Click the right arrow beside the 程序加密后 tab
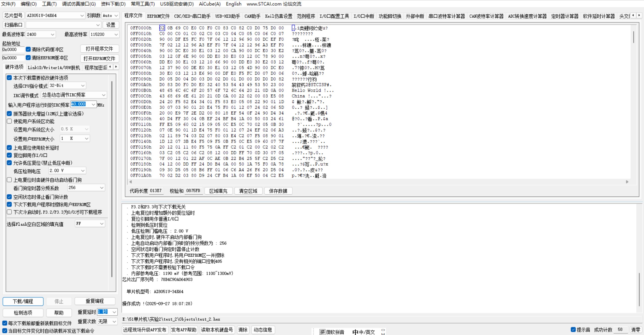The image size is (644, 335). click(116, 67)
